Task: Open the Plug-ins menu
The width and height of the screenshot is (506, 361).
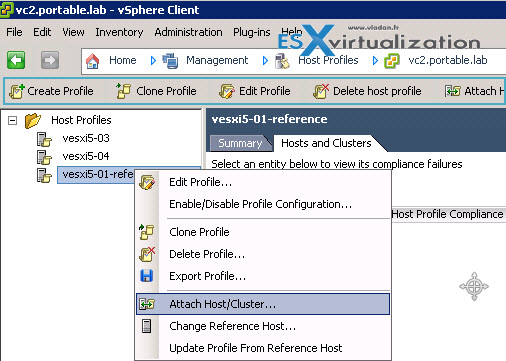Action: (252, 32)
